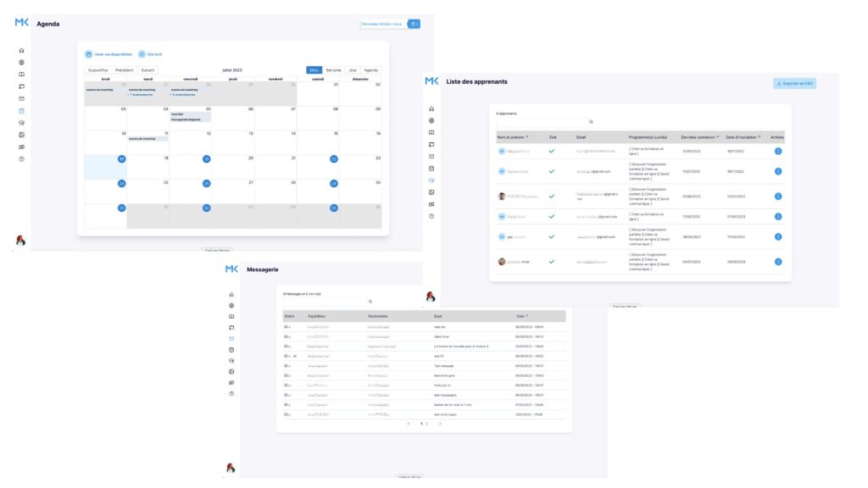This screenshot has height=488, width=868.
Task: Open action button on first learner row
Action: point(778,151)
